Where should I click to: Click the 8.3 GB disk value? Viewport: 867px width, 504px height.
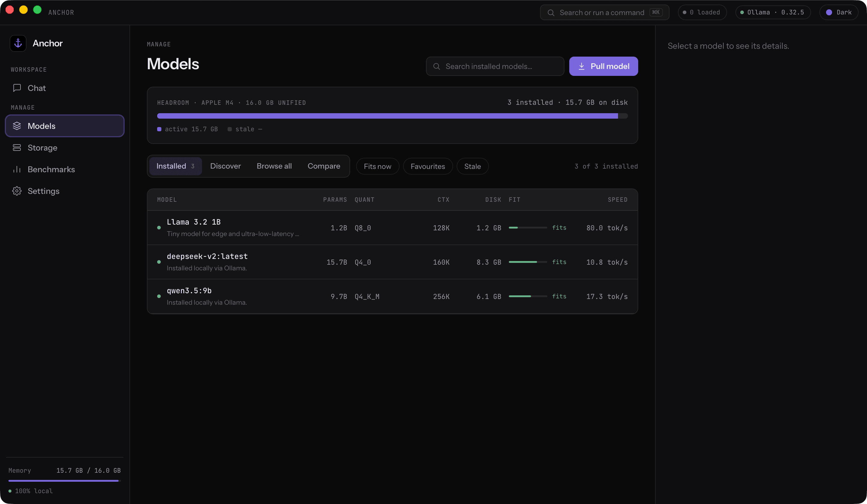tap(489, 263)
